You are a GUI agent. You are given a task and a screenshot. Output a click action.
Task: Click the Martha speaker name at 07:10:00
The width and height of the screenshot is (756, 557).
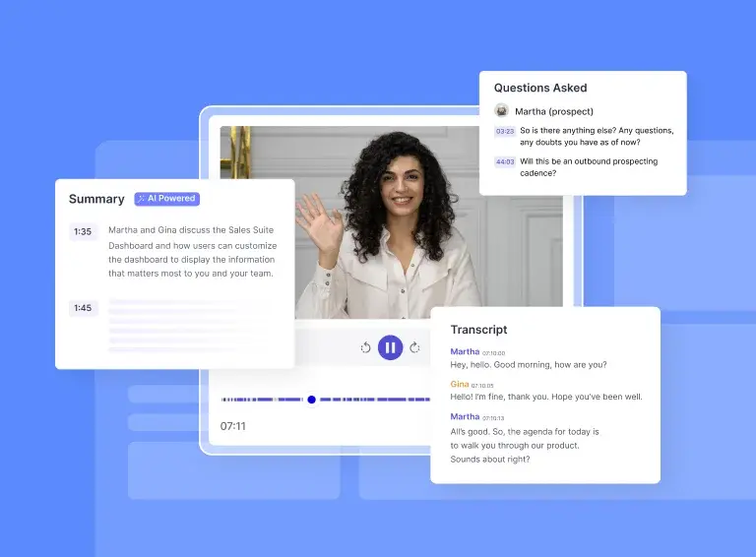465,351
